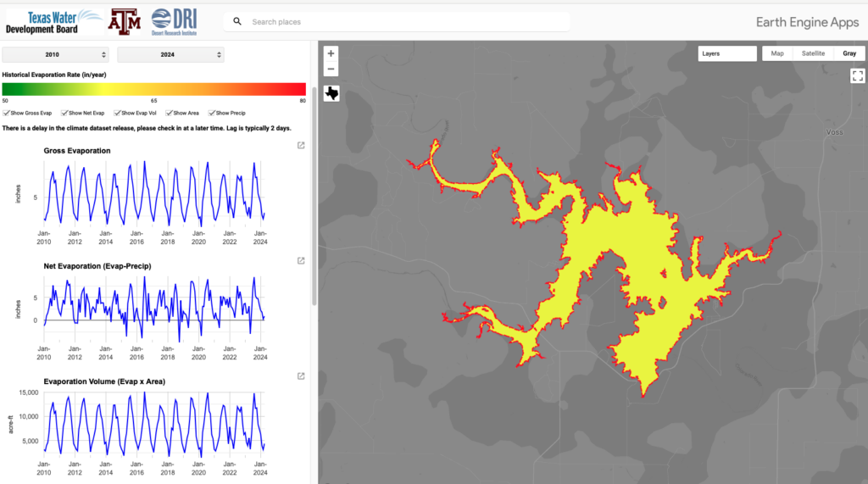
Task: Toggle fullscreen map view
Action: 856,75
